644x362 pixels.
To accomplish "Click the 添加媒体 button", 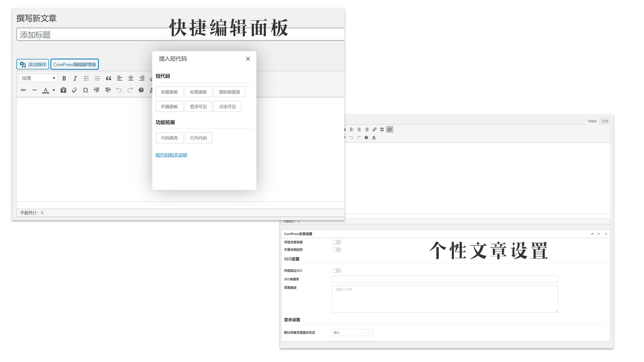I will (x=33, y=64).
